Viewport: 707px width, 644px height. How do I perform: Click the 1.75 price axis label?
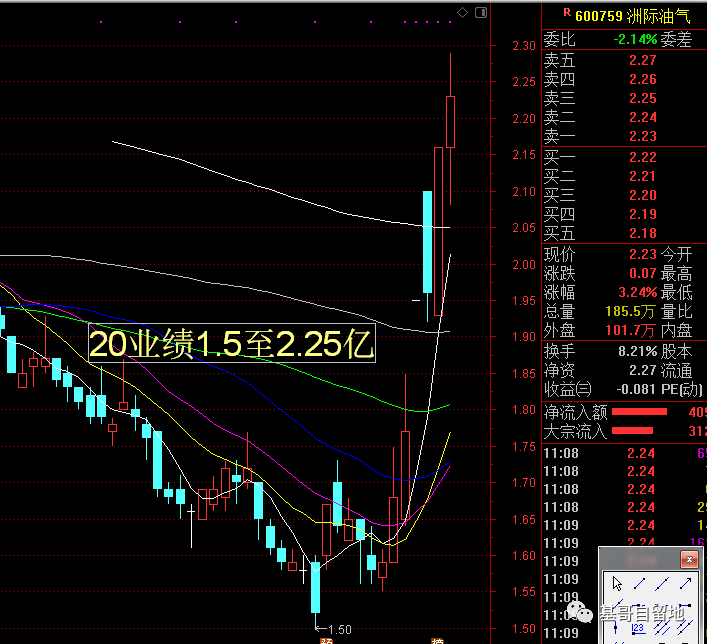(524, 446)
